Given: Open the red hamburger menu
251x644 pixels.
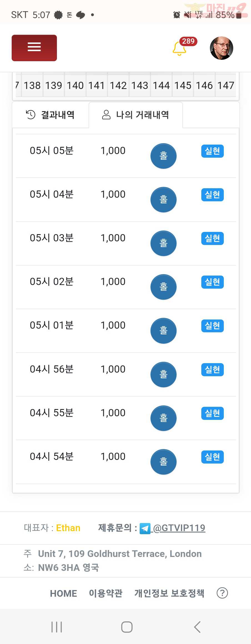Looking at the screenshot, I should (x=34, y=48).
